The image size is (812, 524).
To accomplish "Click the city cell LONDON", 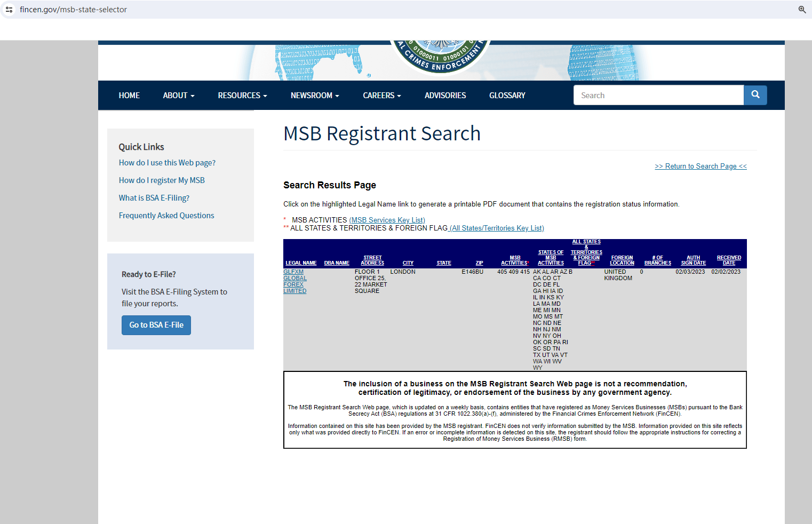I will 403,272.
